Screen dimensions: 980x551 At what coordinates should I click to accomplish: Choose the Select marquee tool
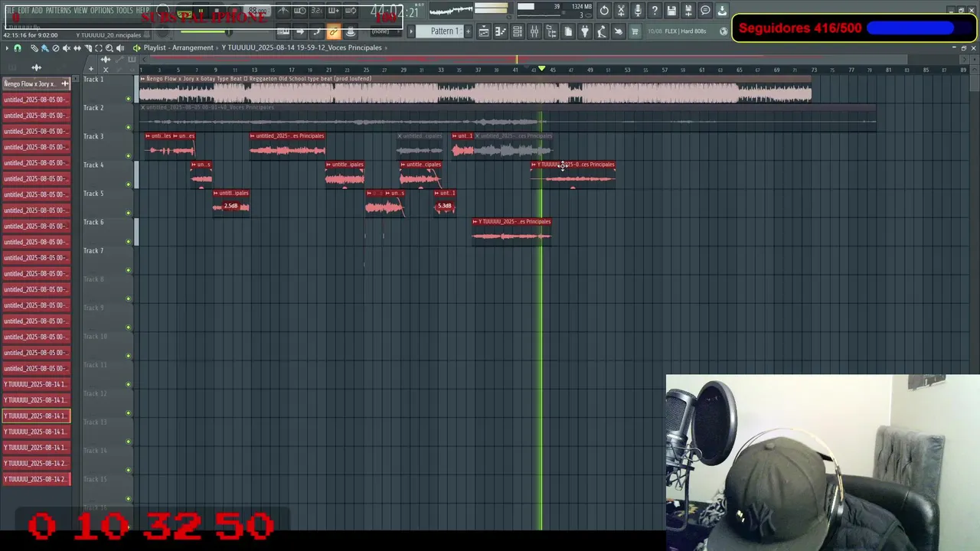pos(99,48)
